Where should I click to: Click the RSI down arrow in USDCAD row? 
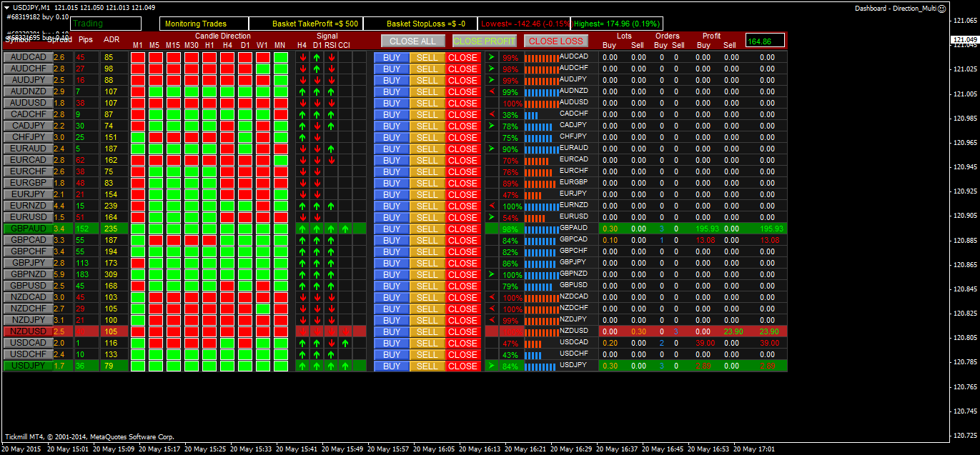330,344
